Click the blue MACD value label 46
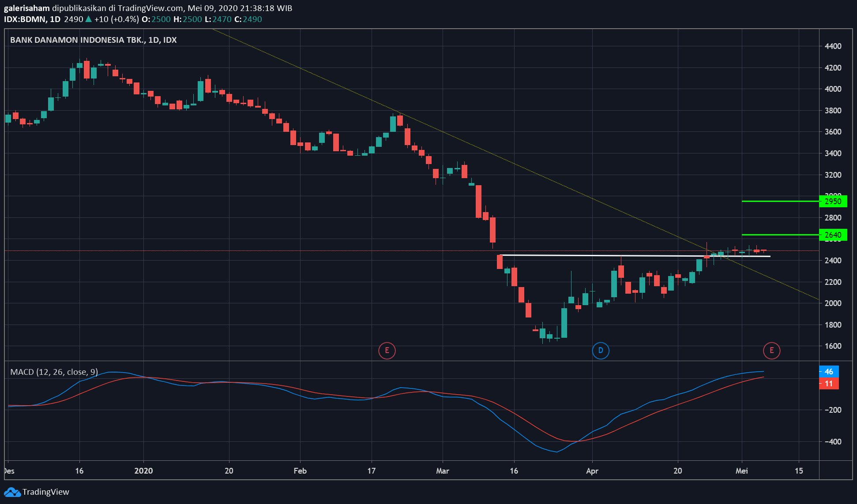This screenshot has height=504, width=857. point(829,372)
